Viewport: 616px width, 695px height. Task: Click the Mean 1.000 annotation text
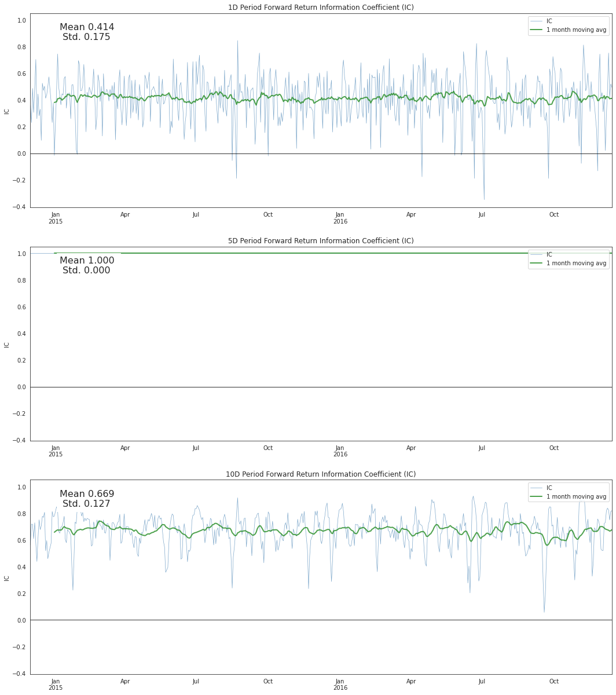point(87,260)
